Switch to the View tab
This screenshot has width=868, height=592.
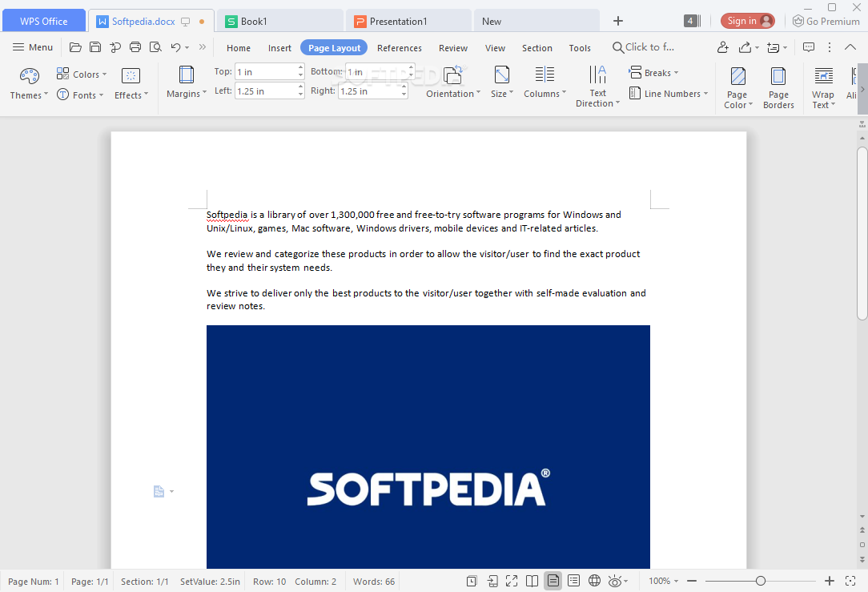pos(495,48)
